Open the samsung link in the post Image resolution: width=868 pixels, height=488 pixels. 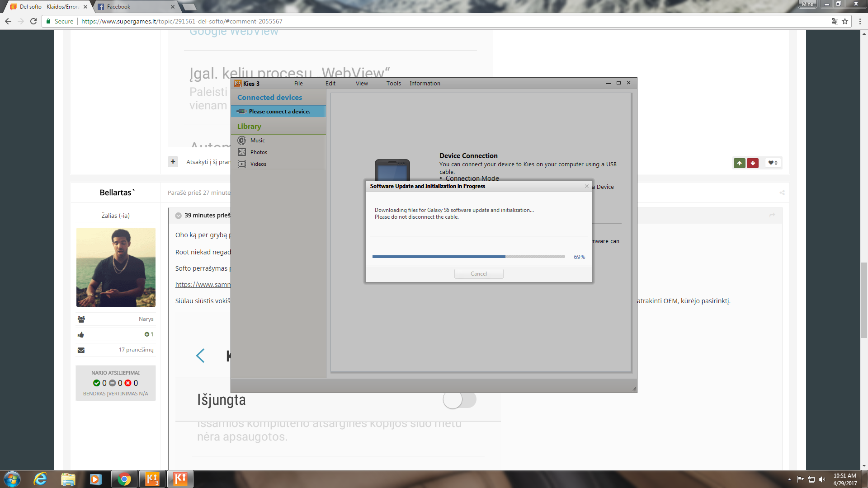point(203,285)
